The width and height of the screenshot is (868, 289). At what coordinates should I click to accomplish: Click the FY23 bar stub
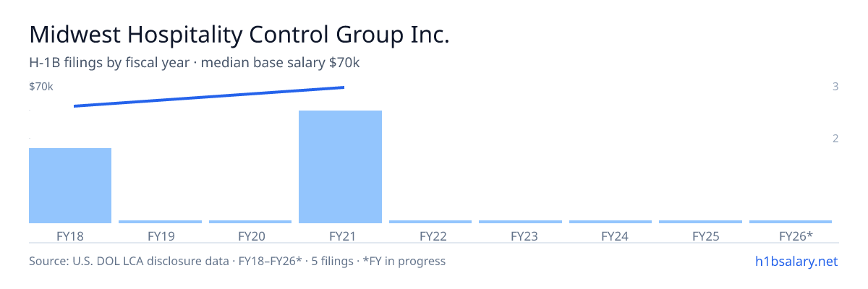(520, 222)
